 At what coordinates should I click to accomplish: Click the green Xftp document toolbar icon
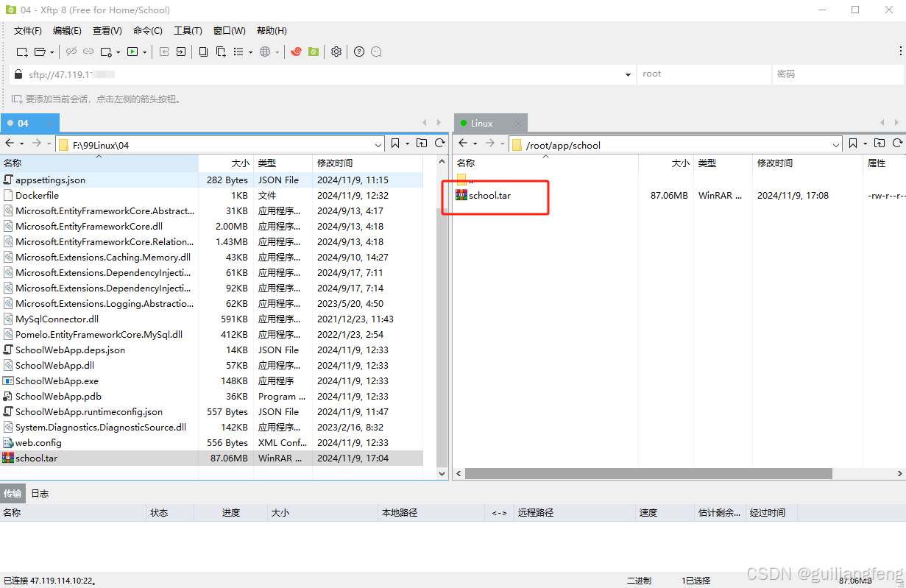tap(314, 52)
